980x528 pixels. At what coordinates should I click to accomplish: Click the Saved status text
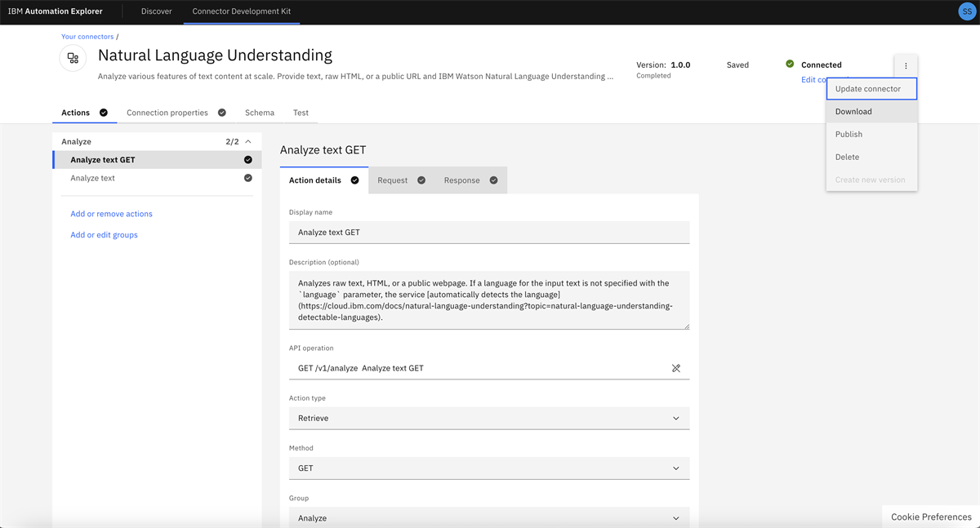737,64
